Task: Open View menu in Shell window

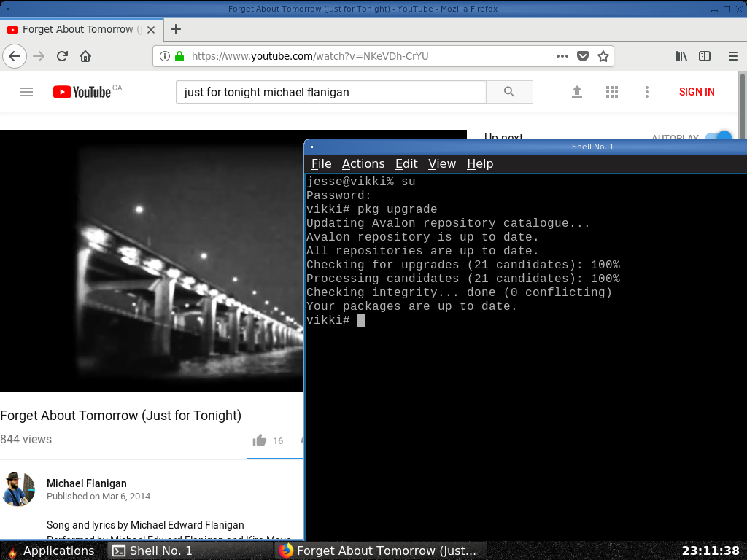Action: coord(441,164)
